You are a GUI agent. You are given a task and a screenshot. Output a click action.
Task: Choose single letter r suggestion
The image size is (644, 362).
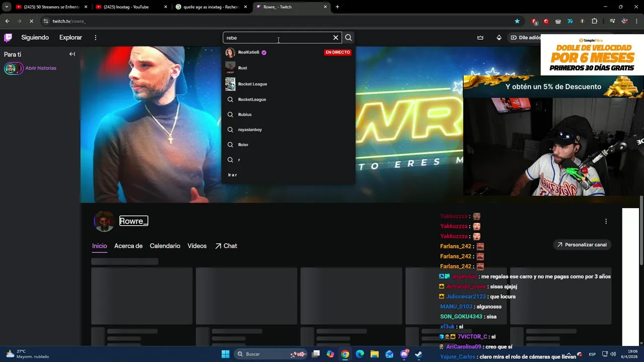(288, 160)
